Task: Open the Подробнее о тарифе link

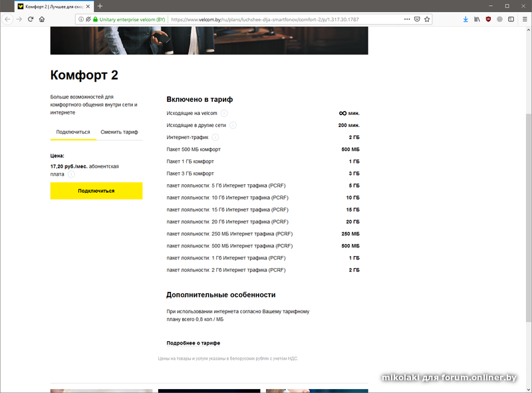Action: click(x=193, y=343)
